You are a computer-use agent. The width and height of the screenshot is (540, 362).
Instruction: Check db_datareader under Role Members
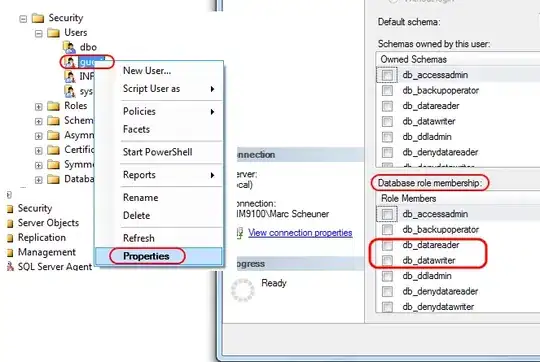387,245
